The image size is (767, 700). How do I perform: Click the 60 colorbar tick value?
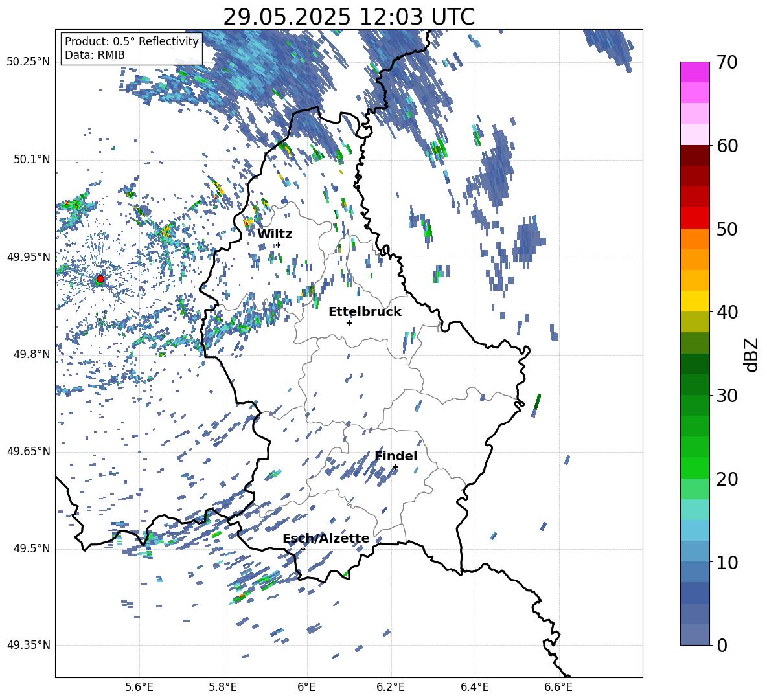point(727,145)
